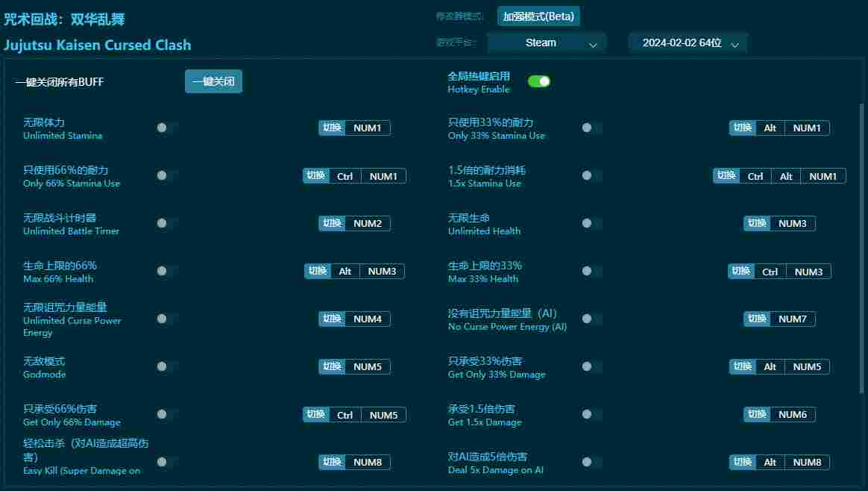Viewport: 868px width, 491px height.
Task: Click the NUM7 key box for No Curse Power (AI)
Action: pos(793,319)
